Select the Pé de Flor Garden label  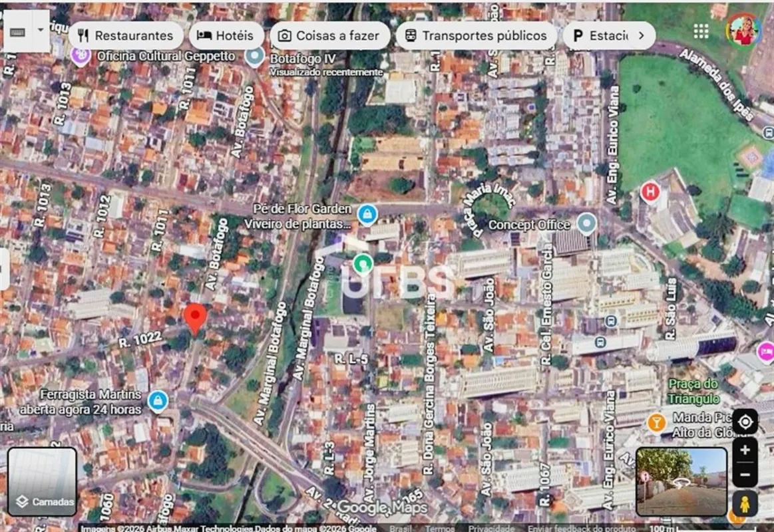point(298,216)
